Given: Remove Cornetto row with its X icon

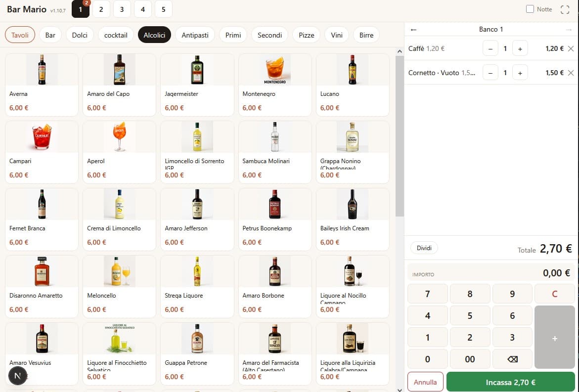Looking at the screenshot, I should [x=571, y=73].
